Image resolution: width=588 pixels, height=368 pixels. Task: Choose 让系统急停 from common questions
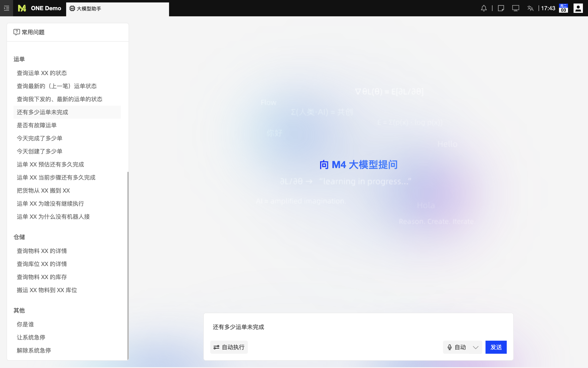tap(31, 337)
